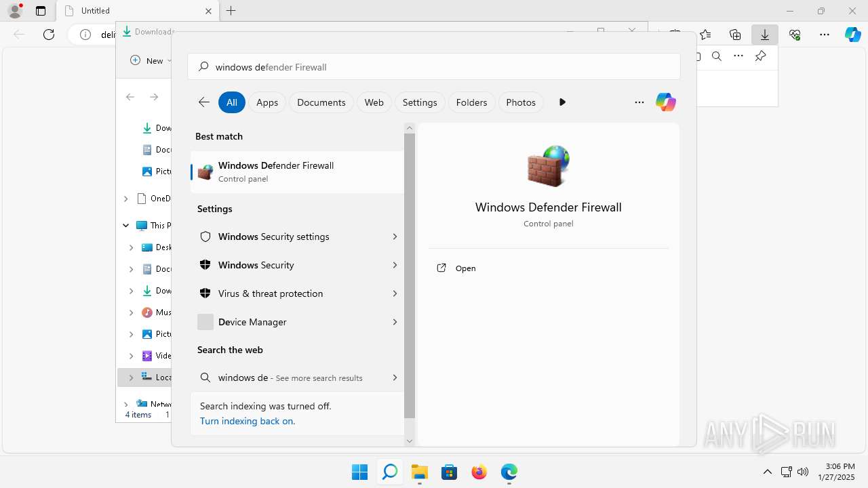
Task: Click the search results scrollbar track
Action: click(x=410, y=284)
